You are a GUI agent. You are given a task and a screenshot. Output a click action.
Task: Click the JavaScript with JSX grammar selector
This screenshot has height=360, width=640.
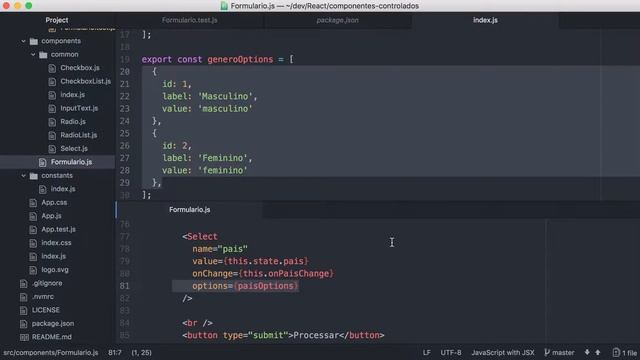coord(503,353)
